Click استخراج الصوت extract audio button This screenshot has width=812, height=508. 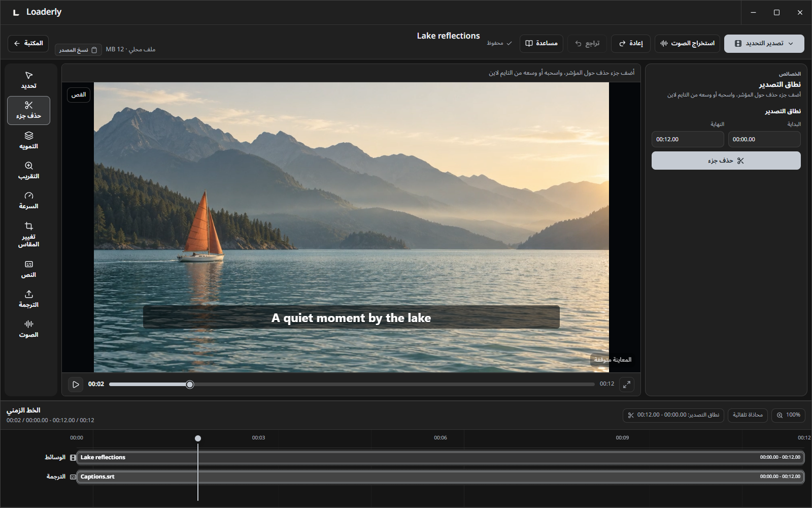(687, 43)
